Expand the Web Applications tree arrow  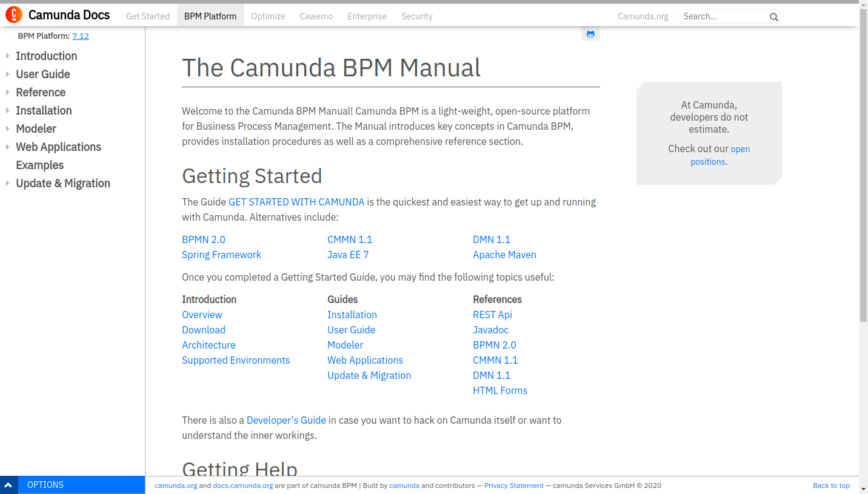pyautogui.click(x=7, y=147)
